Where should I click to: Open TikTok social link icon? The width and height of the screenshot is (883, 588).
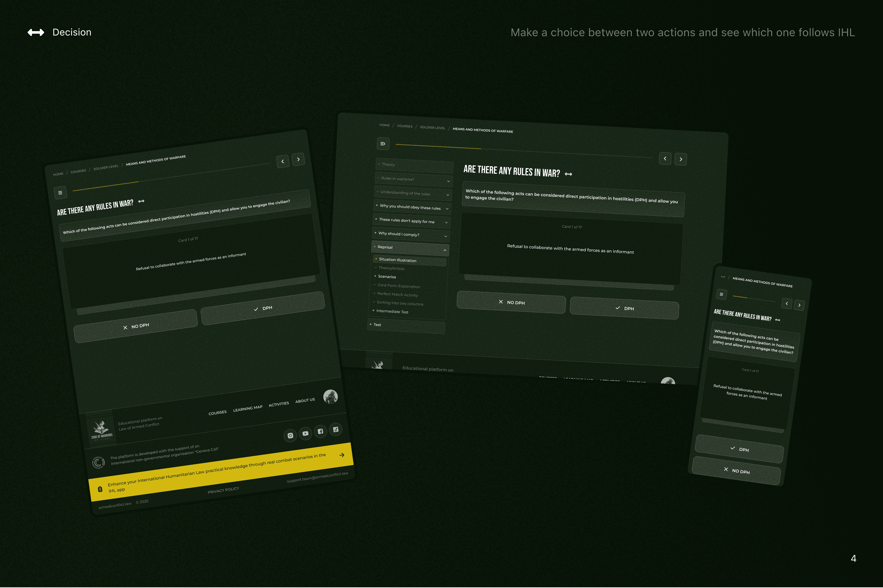pos(335,429)
